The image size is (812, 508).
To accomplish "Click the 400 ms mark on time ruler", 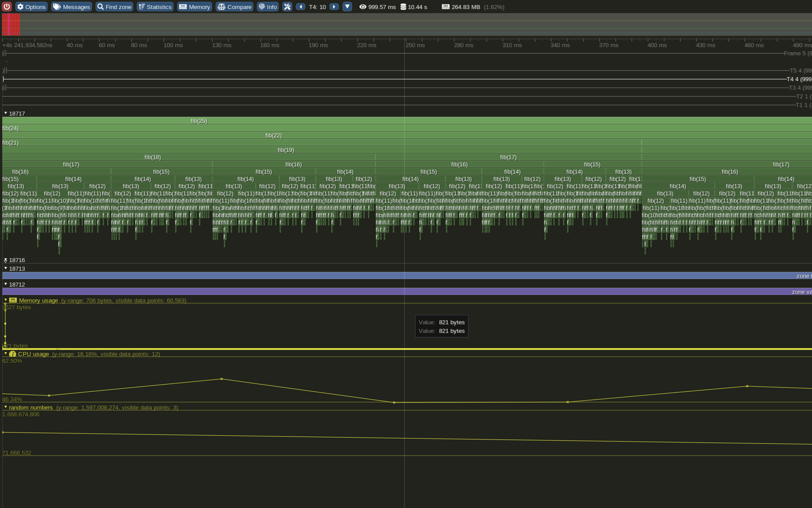I will (x=657, y=45).
